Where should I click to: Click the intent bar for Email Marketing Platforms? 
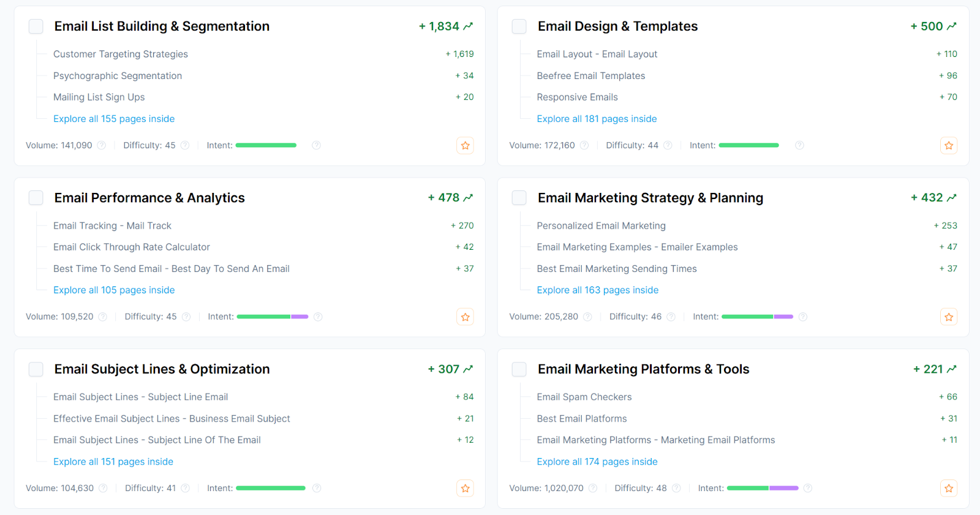click(x=763, y=488)
